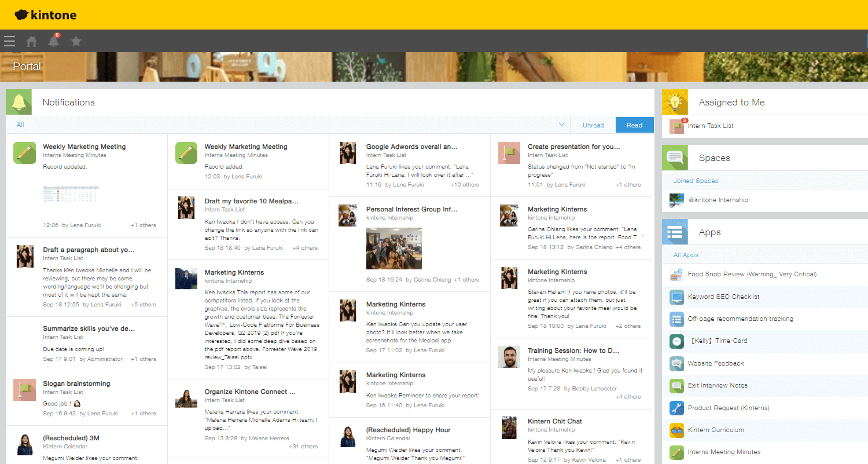Image resolution: width=868 pixels, height=464 pixels.
Task: Open the Joined Spaces link
Action: coord(696,181)
